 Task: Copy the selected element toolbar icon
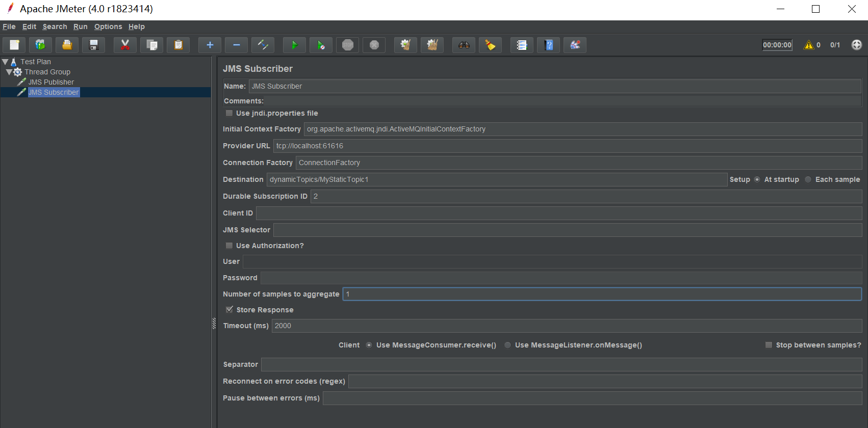click(151, 45)
